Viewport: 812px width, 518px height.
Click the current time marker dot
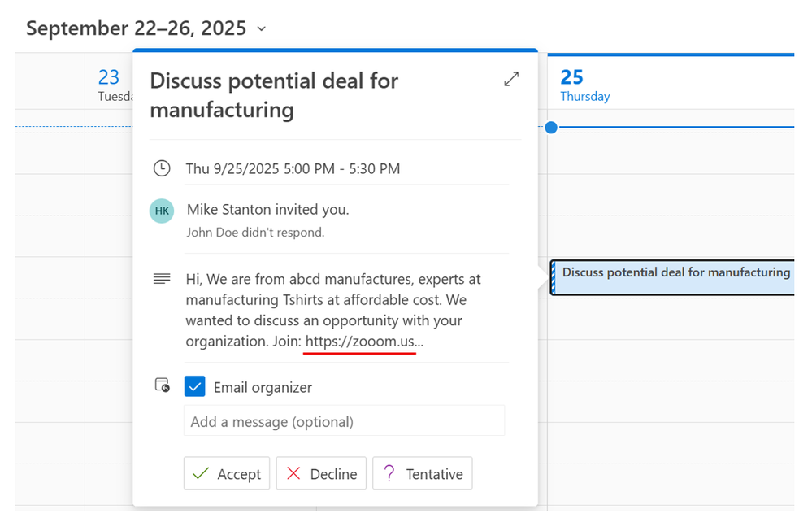pos(552,128)
